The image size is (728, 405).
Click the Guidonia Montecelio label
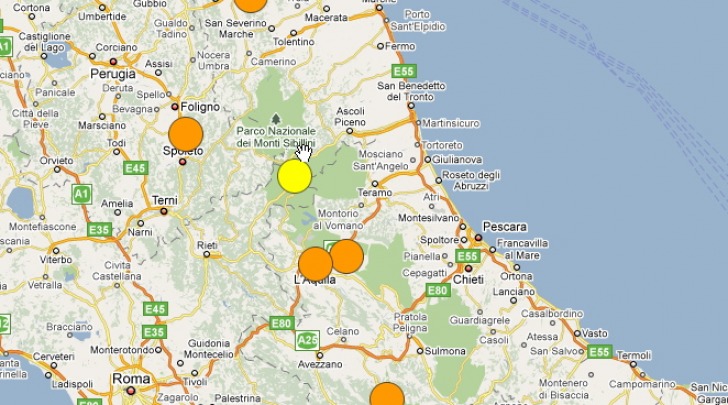(x=209, y=349)
